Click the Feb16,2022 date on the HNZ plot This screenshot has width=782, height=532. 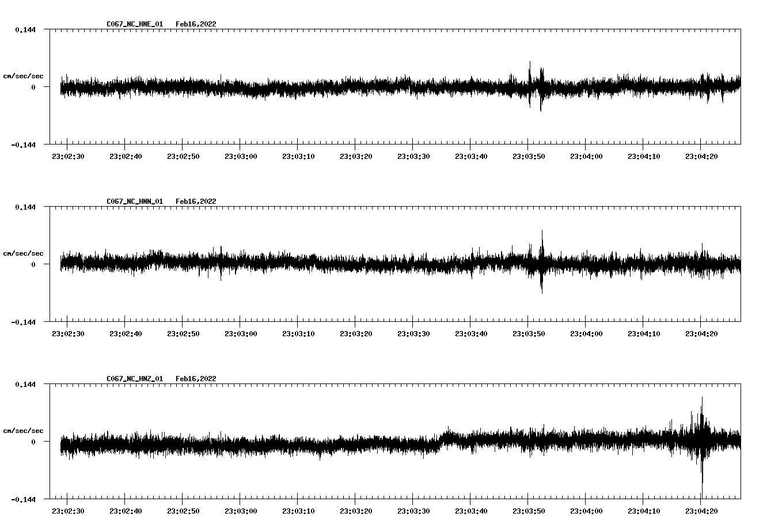pos(196,379)
